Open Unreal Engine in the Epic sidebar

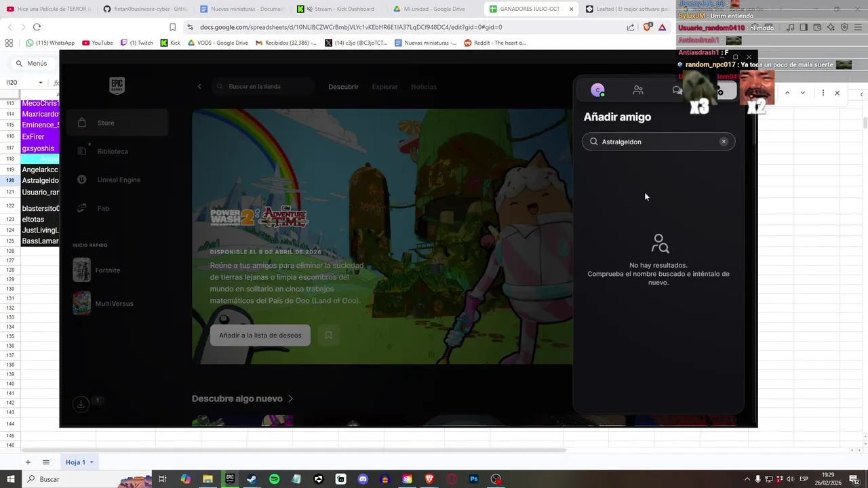[117, 180]
